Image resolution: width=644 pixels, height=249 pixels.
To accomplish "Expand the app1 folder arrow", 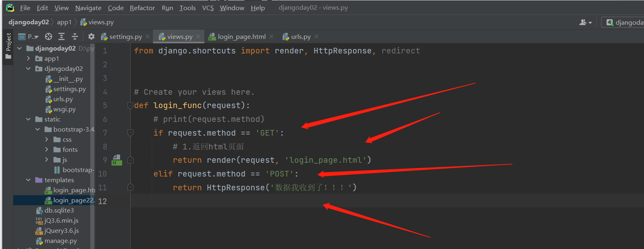I will pyautogui.click(x=28, y=58).
